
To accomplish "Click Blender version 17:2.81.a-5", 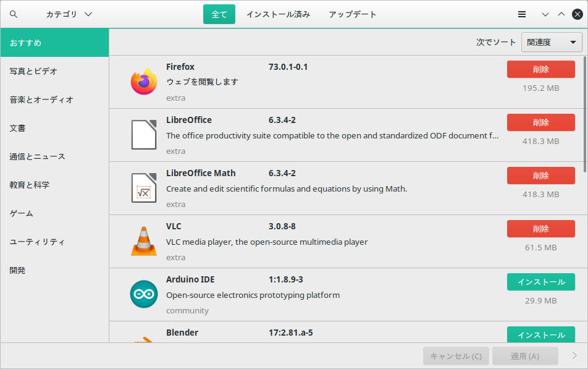I will tap(291, 333).
